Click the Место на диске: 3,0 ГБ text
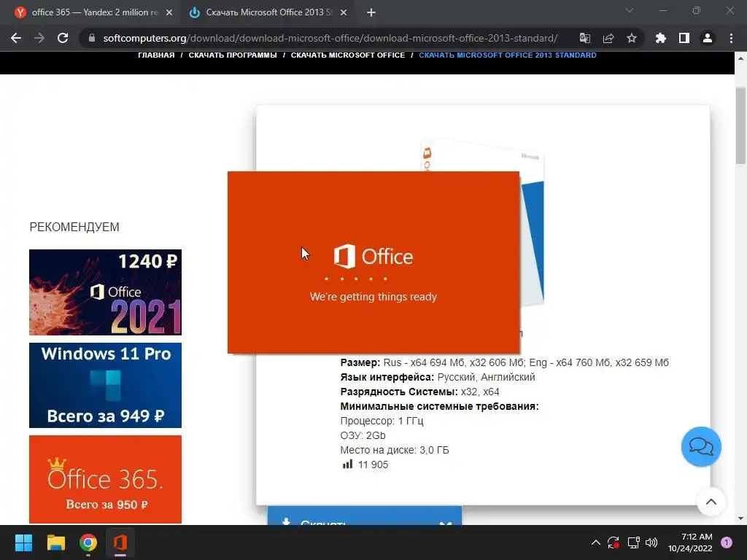747x560 pixels. click(395, 450)
